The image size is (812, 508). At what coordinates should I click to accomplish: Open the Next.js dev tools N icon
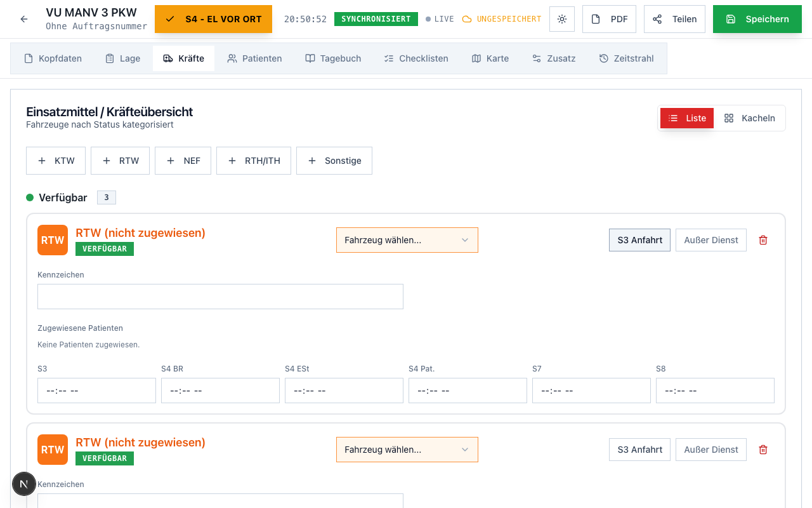point(24,484)
